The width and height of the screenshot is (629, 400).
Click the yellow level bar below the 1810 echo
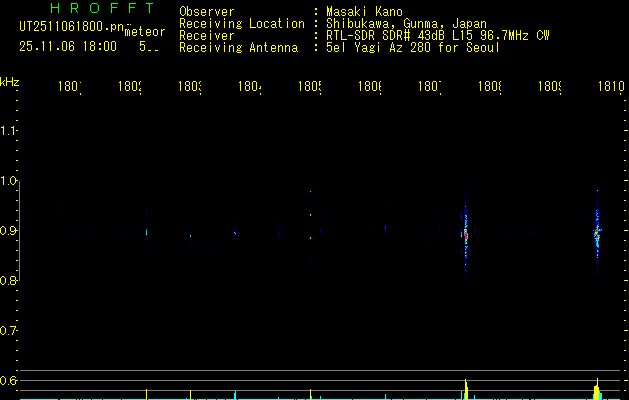pos(597,389)
